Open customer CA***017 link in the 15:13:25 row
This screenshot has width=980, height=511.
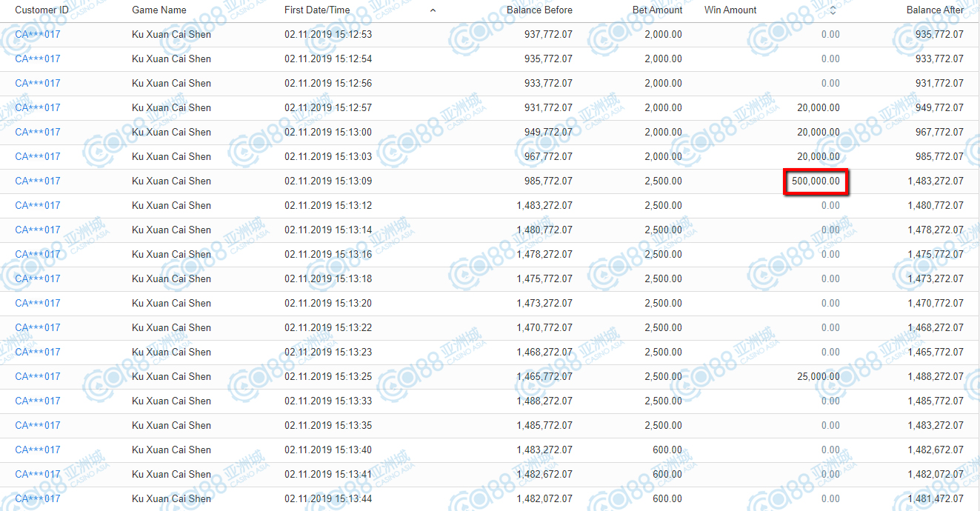pos(38,376)
